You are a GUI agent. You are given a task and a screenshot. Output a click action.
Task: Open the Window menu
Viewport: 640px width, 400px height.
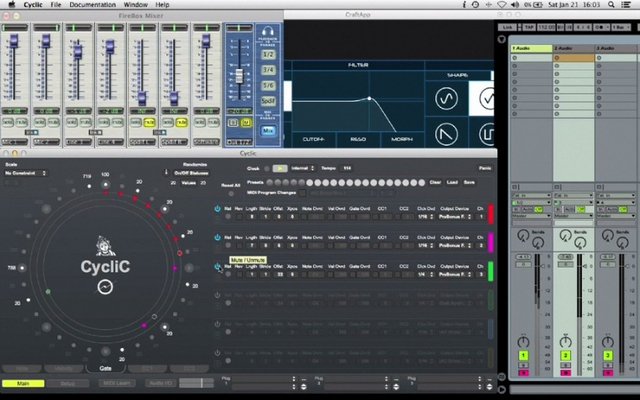[x=136, y=4]
